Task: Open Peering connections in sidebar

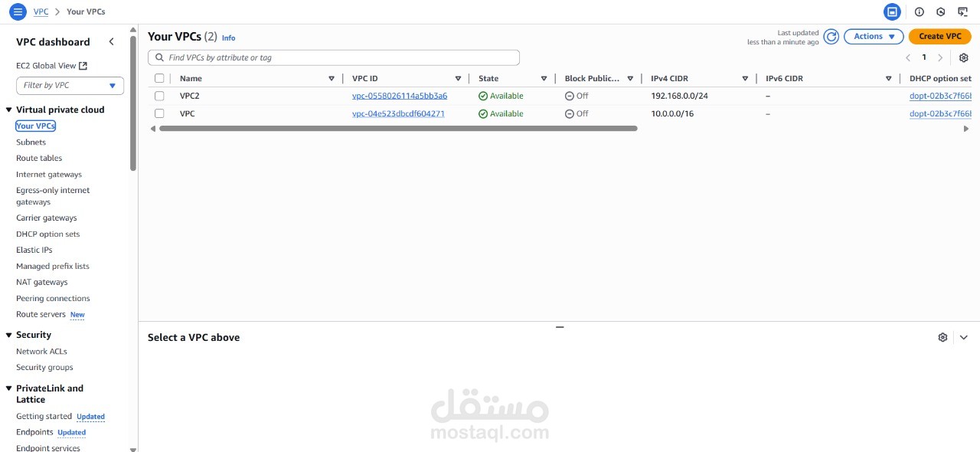Action: pyautogui.click(x=53, y=298)
